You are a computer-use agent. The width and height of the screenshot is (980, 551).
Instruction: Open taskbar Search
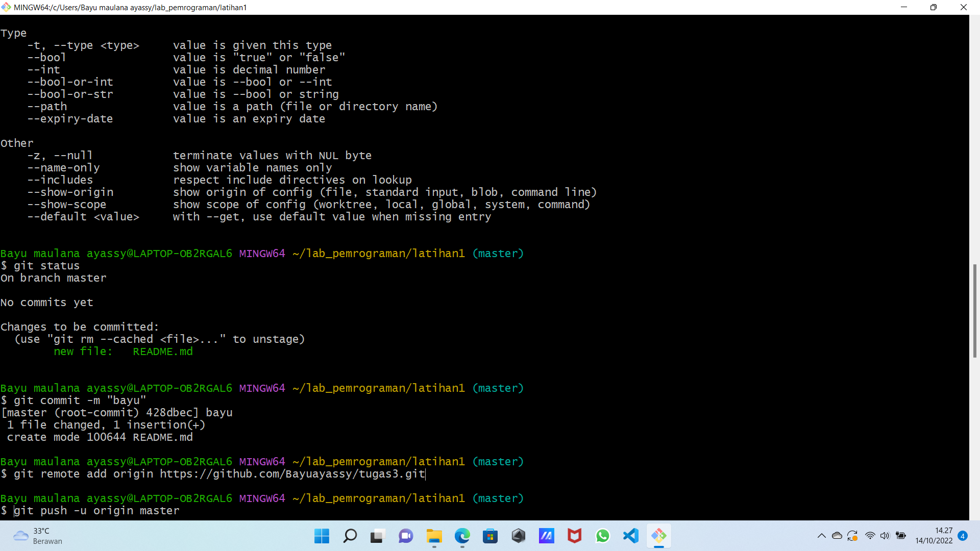[350, 536]
